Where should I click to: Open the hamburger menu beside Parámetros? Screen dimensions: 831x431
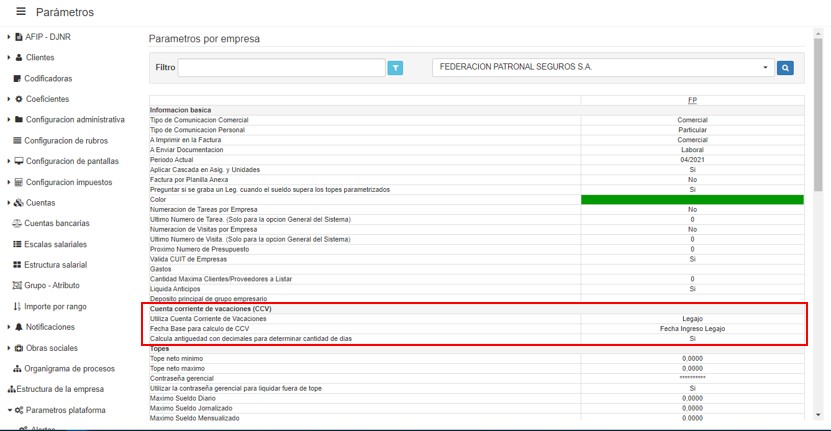[x=21, y=12]
